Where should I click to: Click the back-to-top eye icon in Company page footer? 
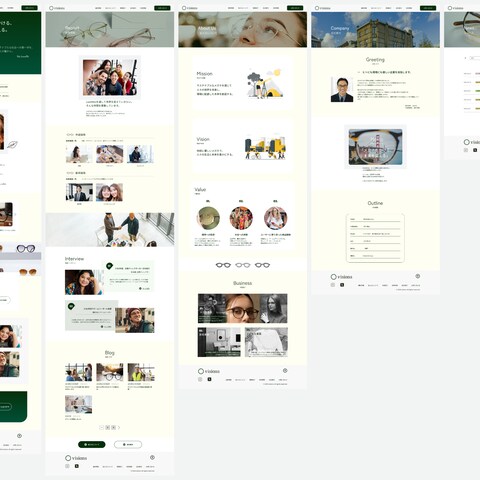[418, 276]
